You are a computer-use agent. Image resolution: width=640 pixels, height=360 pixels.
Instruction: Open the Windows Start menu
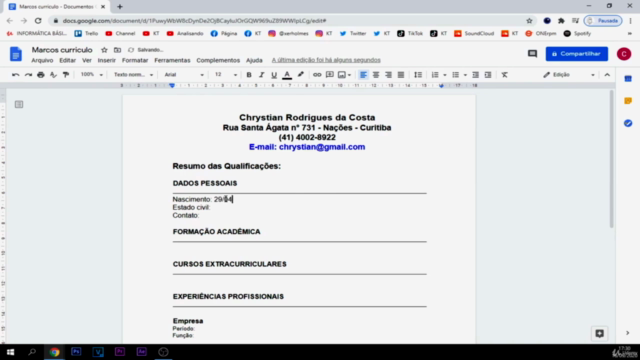tap(10, 352)
